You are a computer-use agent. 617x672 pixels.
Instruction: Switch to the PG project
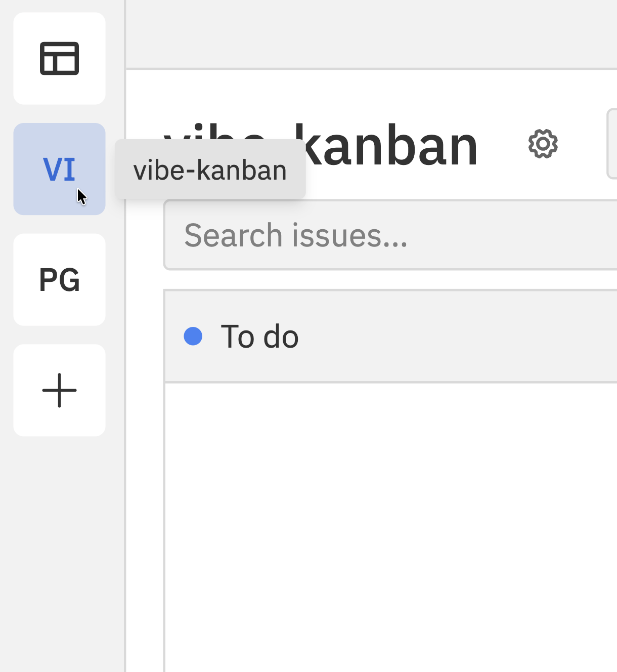pos(59,279)
